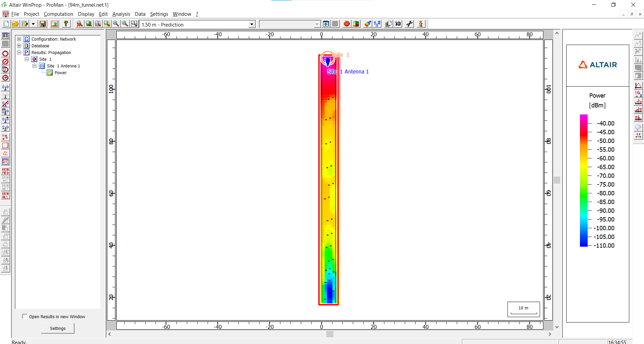Click the 3D view toolbar icon
This screenshot has height=344, width=644.
click(x=398, y=24)
